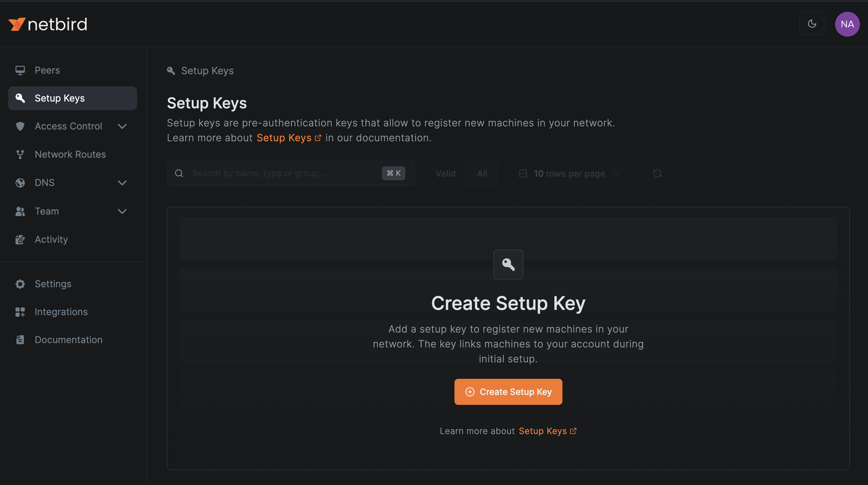Open Settings via the gear icon
Image resolution: width=868 pixels, height=485 pixels.
tap(20, 284)
